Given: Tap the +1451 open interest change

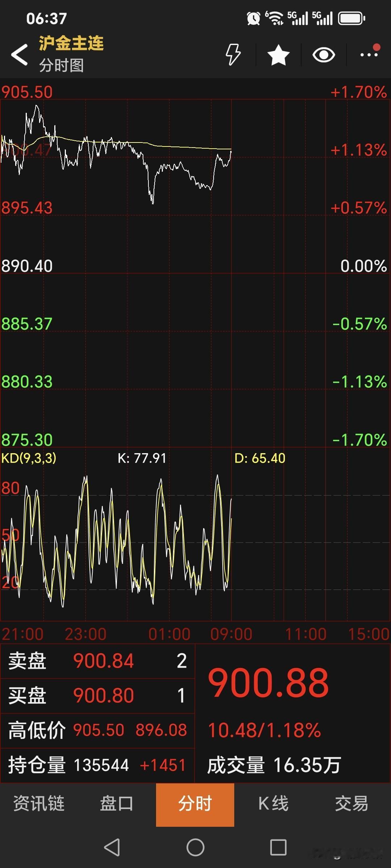Looking at the screenshot, I should 163,765.
